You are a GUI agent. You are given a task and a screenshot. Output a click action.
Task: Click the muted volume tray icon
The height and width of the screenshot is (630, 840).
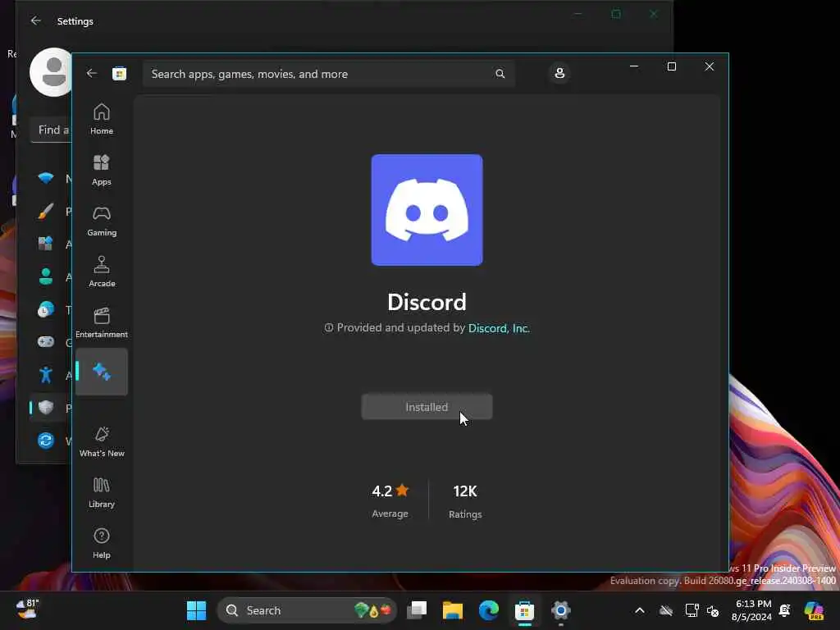coord(713,610)
